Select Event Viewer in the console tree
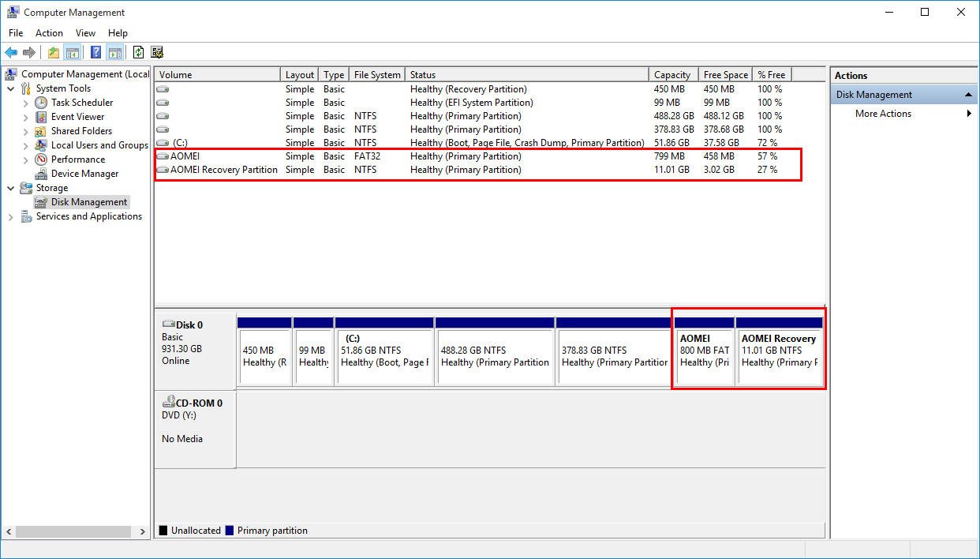The height and width of the screenshot is (559, 980). click(x=77, y=117)
